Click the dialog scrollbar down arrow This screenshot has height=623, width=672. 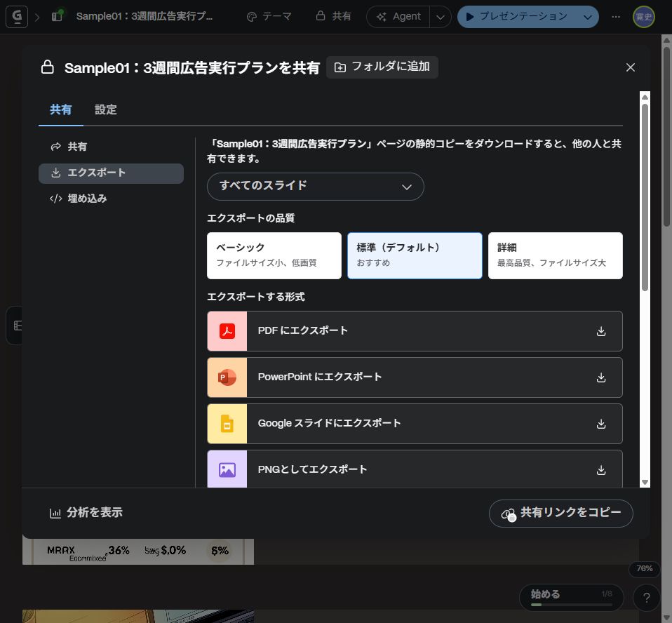coord(645,482)
